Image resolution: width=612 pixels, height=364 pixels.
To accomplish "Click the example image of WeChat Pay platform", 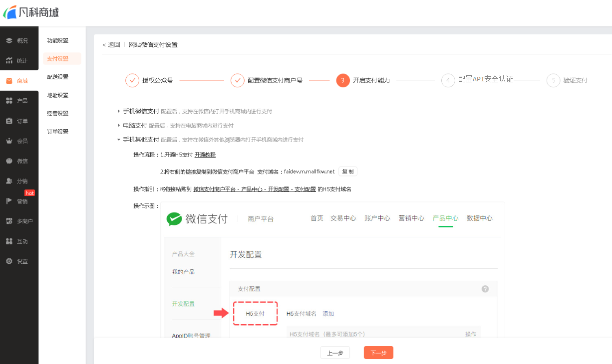I will 332,270.
